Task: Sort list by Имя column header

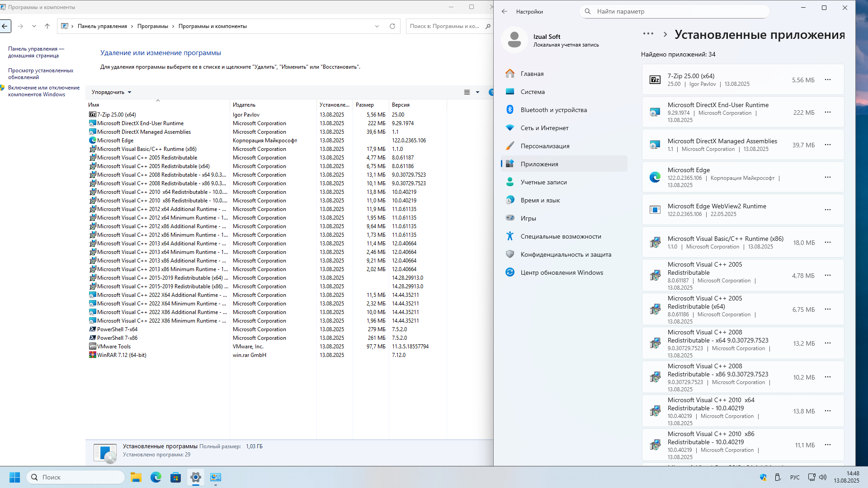Action: (158, 105)
